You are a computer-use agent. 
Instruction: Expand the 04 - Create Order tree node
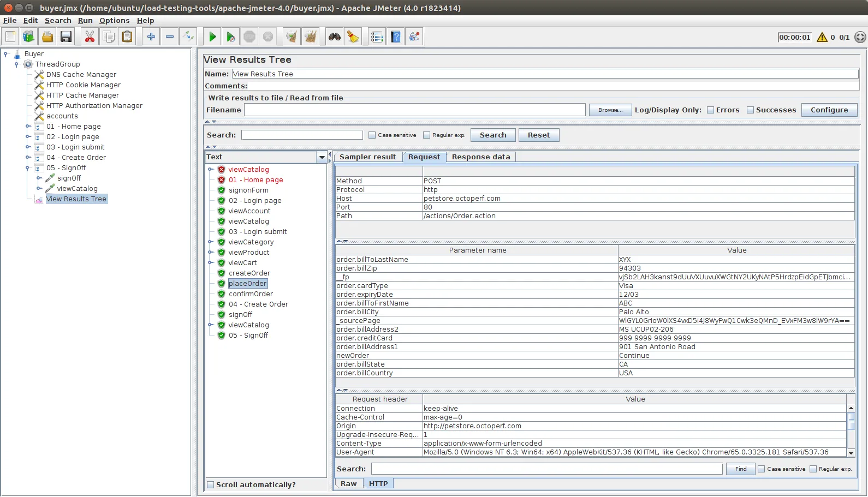pos(28,158)
